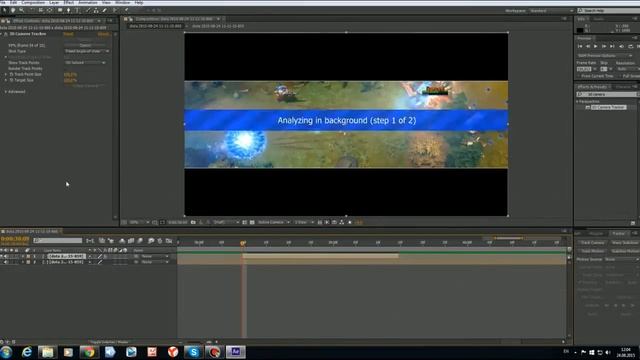Click the After Effects taskbar icon
This screenshot has height=360, width=640.
click(236, 352)
